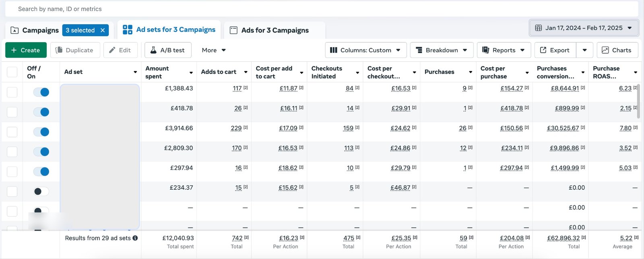Image resolution: width=644 pixels, height=259 pixels.
Task: Click the search by name, ID or metrics field
Action: click(322, 9)
